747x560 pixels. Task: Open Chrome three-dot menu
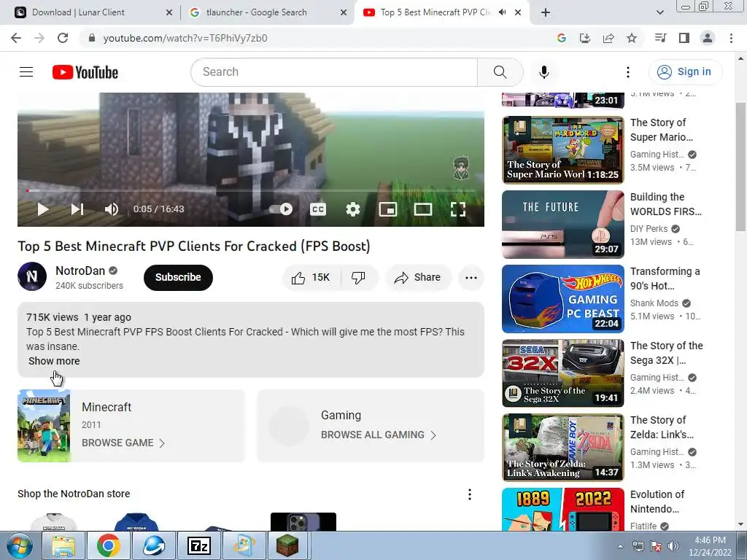[731, 38]
